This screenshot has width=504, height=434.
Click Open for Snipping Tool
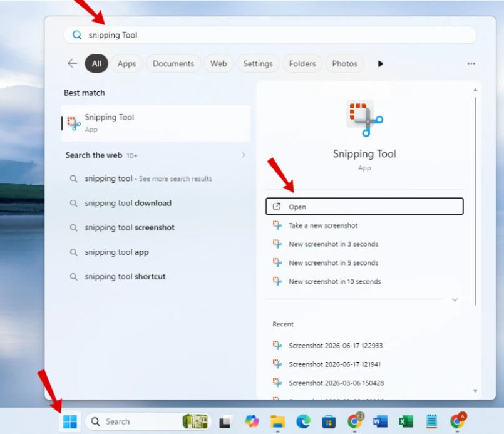[364, 207]
